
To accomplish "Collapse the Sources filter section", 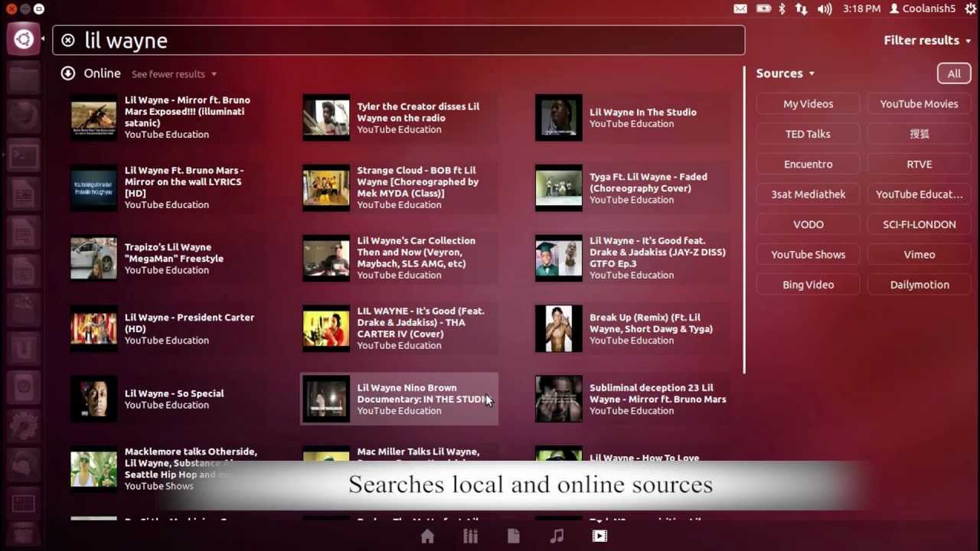I will [x=786, y=73].
